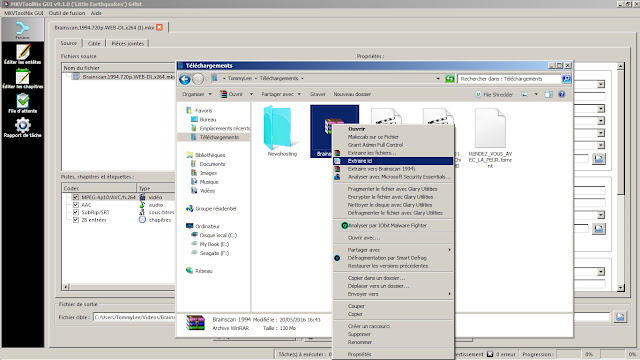Expand the Organiser dropdown
Image resolution: width=640 pixels, height=360 pixels.
(x=197, y=94)
